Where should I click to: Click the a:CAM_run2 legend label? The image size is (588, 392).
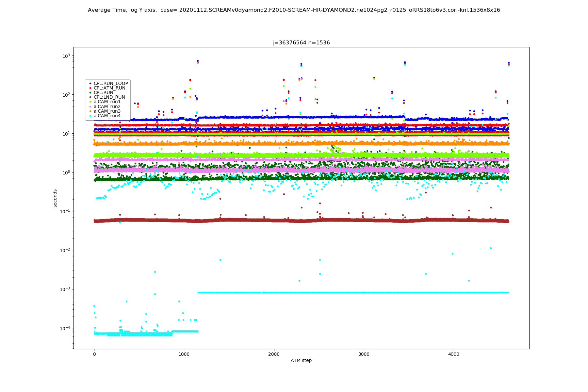(107, 106)
